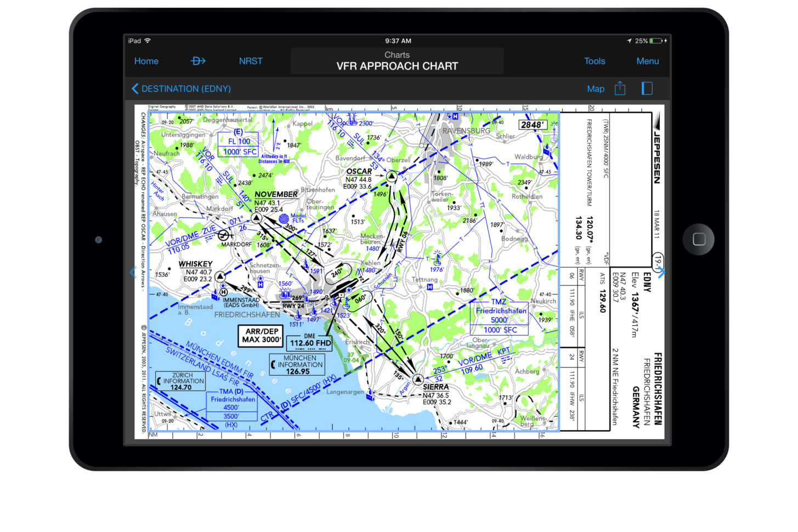Tap the NOVEMBER reporting point triangle
The width and height of the screenshot is (798, 532).
(256, 218)
